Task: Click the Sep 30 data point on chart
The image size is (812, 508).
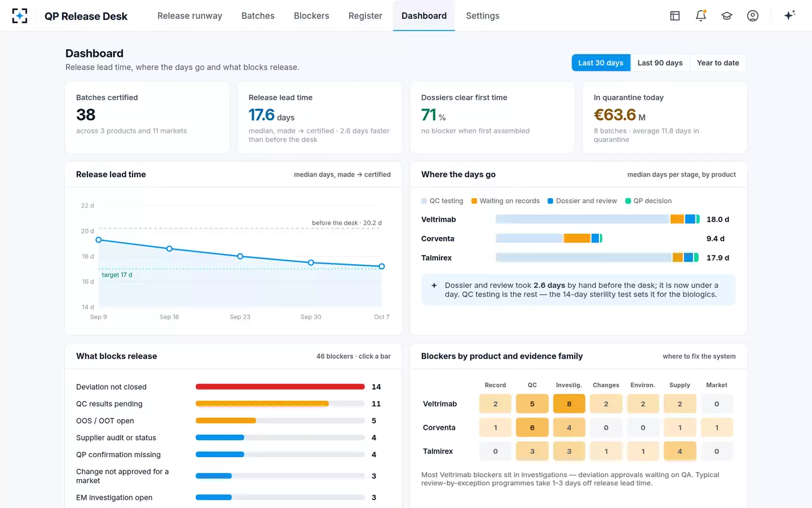Action: [311, 263]
